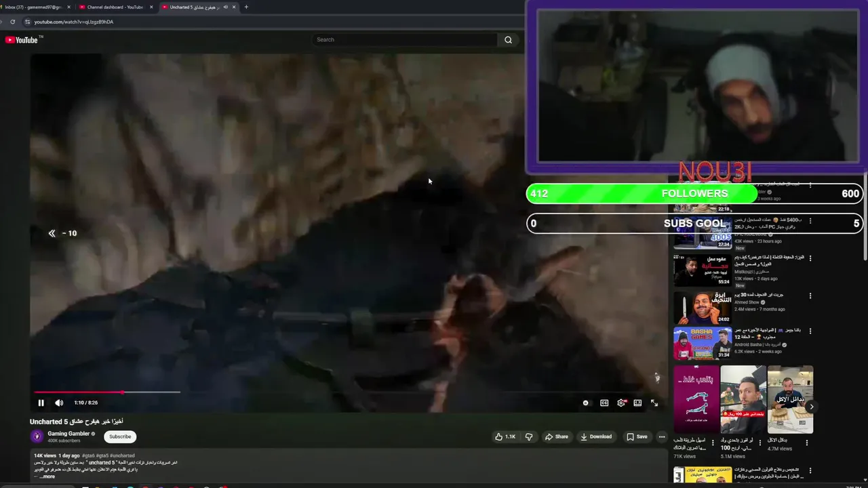
Task: Open the player settings gear
Action: (621, 403)
